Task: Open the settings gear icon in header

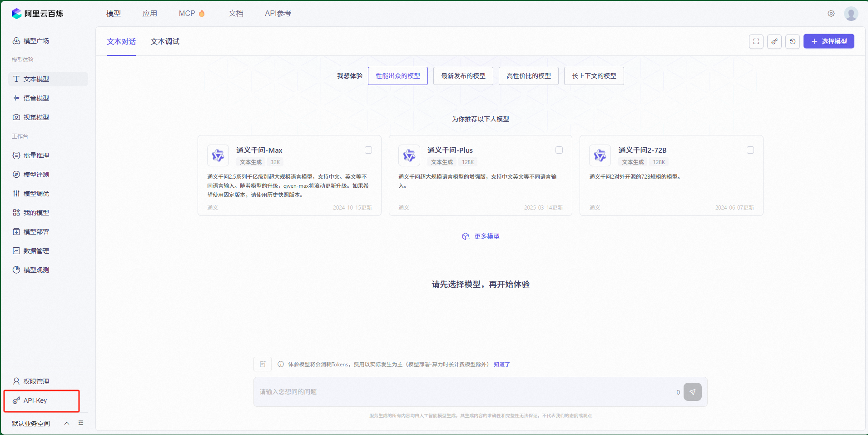Action: (831, 14)
